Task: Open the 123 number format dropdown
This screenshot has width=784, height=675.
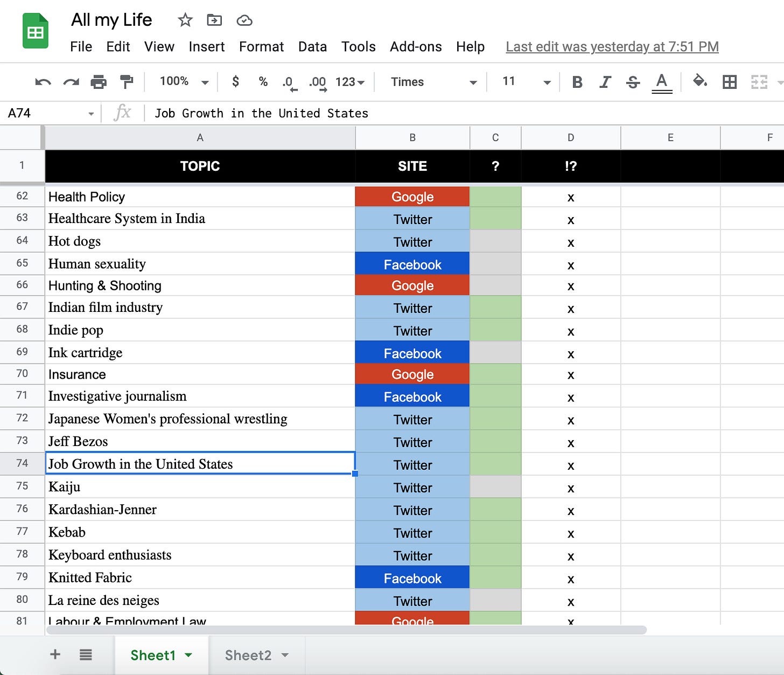Action: click(x=350, y=82)
